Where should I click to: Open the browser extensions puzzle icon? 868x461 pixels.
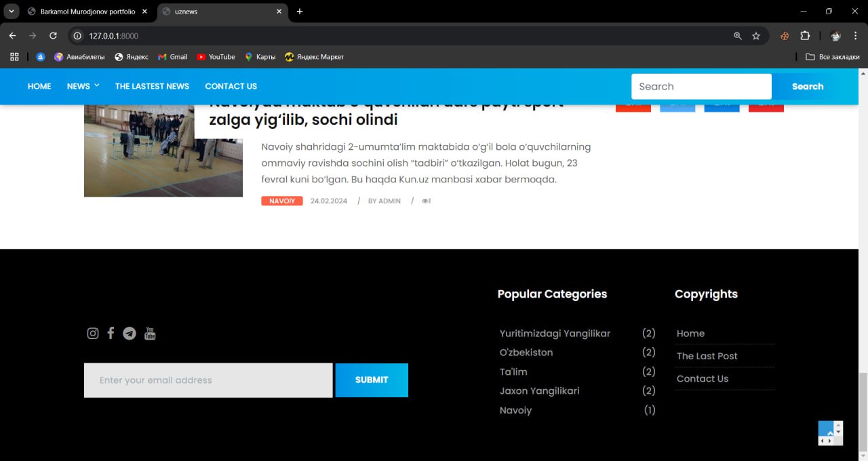tap(805, 35)
